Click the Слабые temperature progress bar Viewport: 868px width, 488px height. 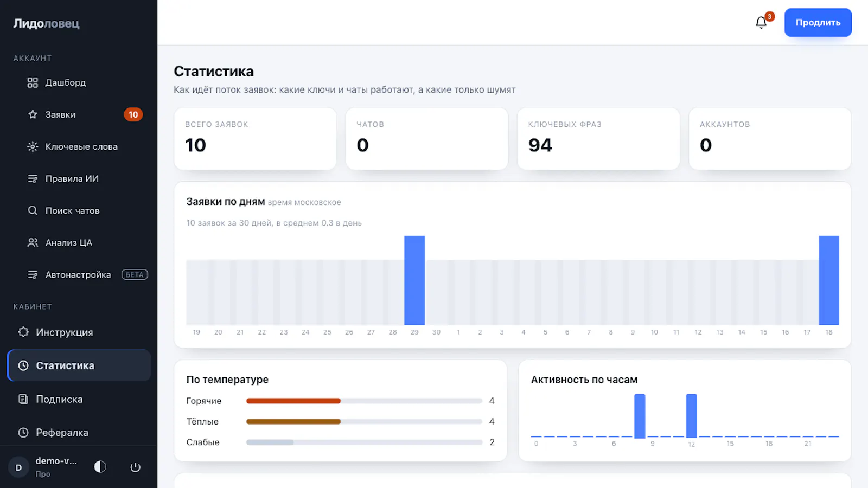pyautogui.click(x=364, y=442)
